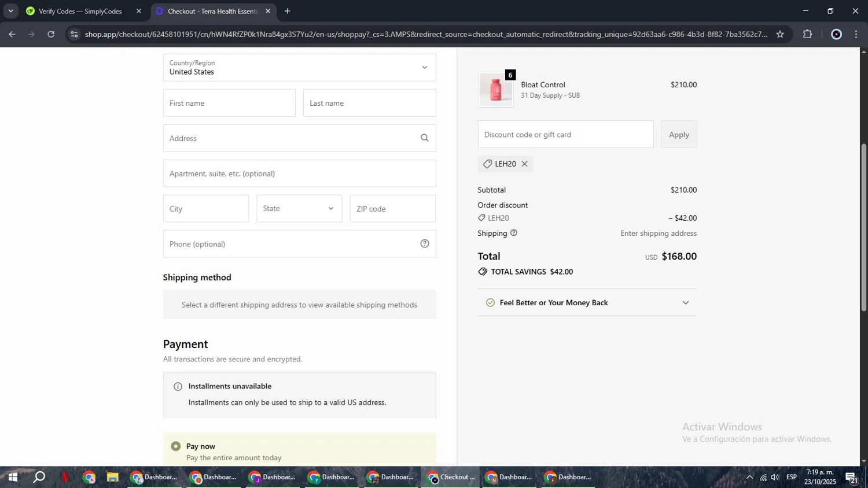
Task: Reload the checkout page
Action: [x=51, y=34]
